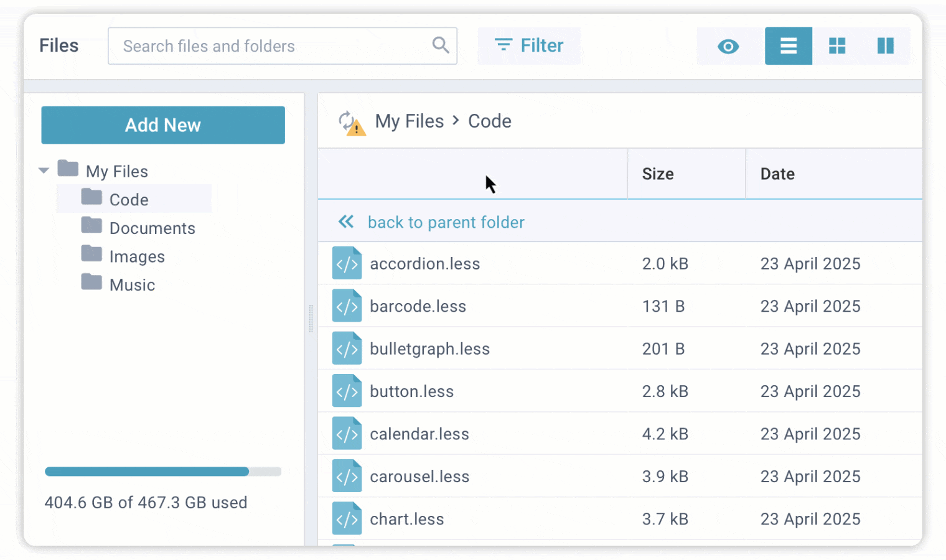Select the bulletgraph.less file name
This screenshot has height=560, width=946.
[x=429, y=349]
